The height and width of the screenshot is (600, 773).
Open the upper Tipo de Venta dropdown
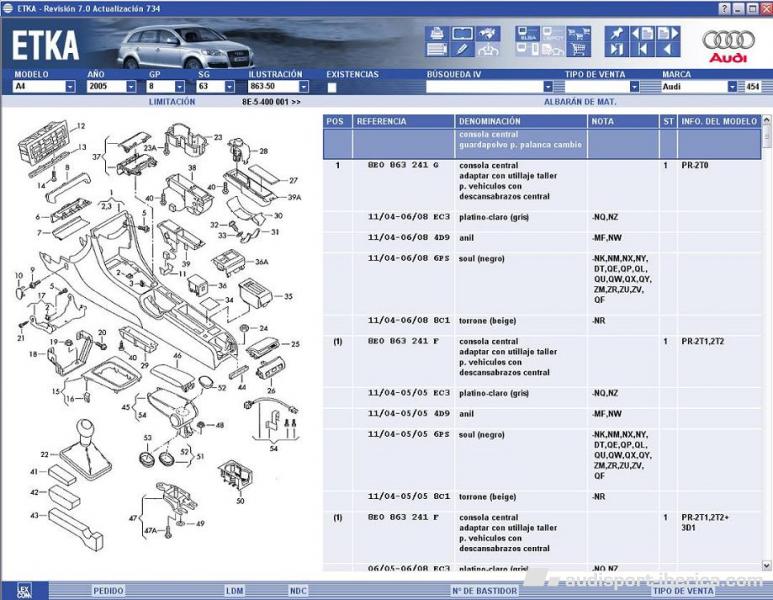pyautogui.click(x=634, y=87)
